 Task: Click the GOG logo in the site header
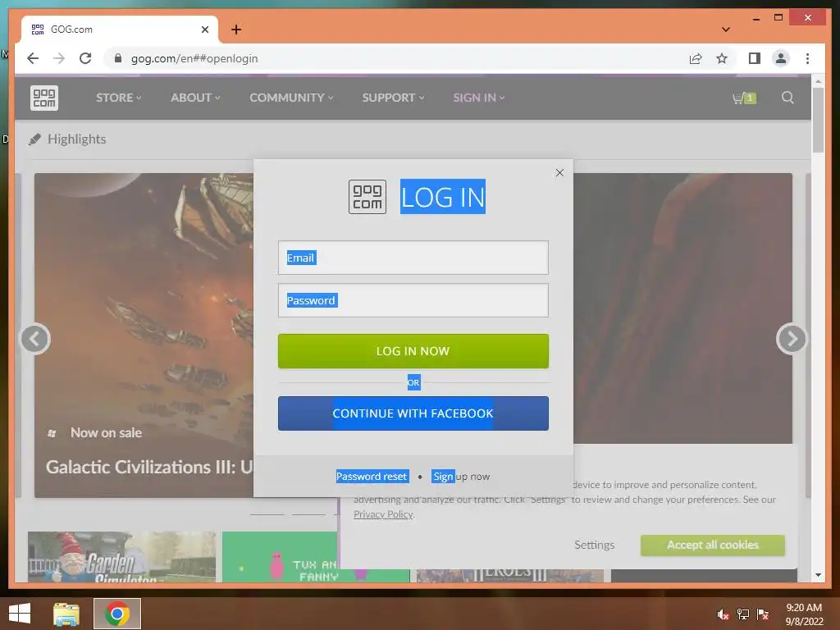44,98
